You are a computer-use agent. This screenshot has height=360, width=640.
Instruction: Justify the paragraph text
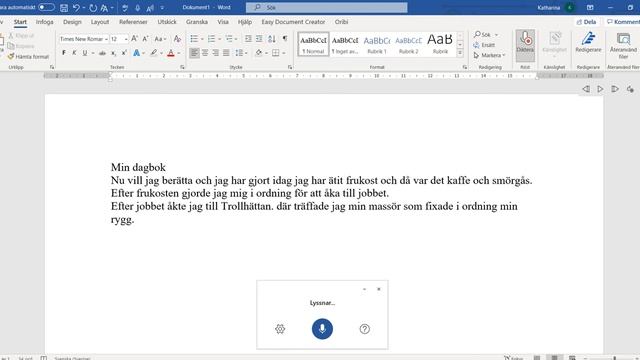tap(226, 53)
